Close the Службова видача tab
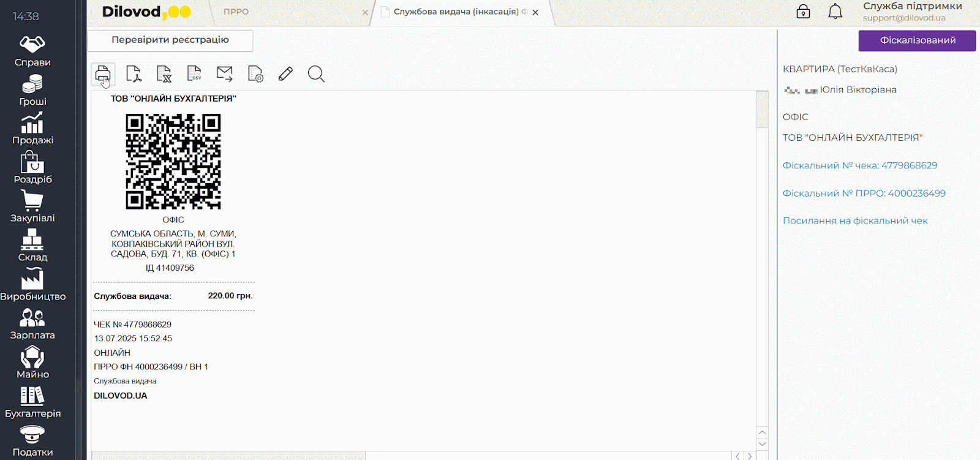This screenshot has height=460, width=980. tap(535, 12)
